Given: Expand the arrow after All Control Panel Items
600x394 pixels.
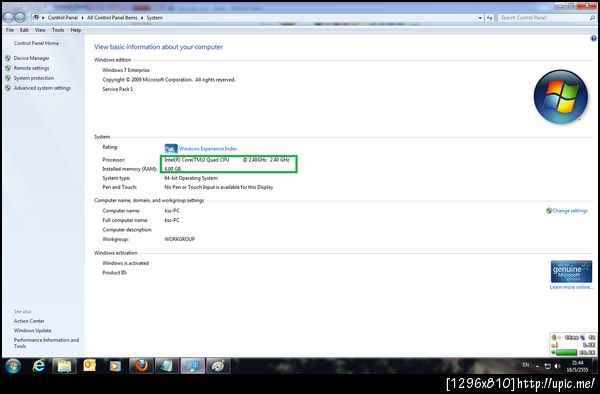Looking at the screenshot, I should click(142, 18).
